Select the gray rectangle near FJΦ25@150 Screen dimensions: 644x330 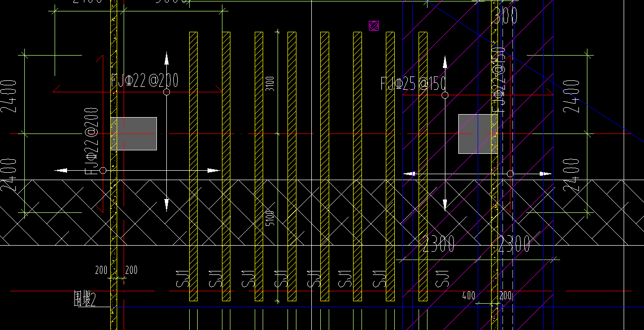click(478, 134)
